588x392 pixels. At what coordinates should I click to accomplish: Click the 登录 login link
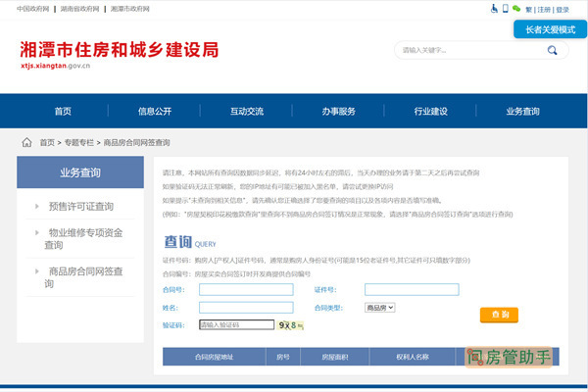pos(563,10)
